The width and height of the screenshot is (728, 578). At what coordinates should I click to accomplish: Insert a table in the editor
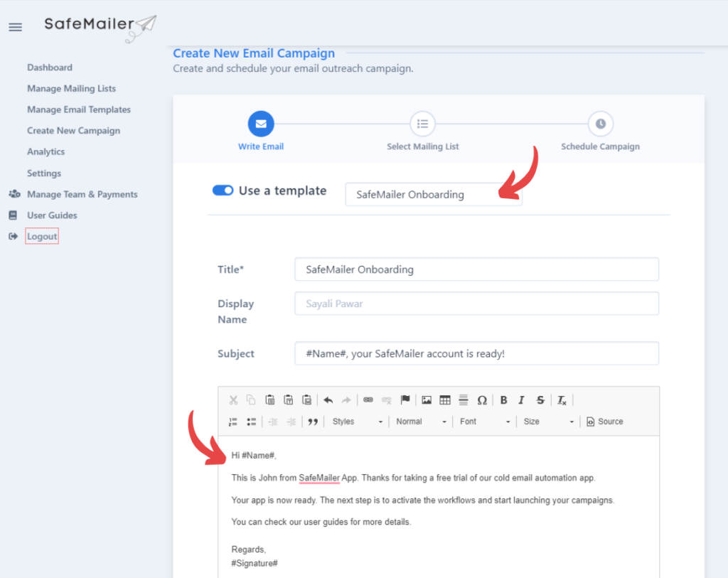445,400
